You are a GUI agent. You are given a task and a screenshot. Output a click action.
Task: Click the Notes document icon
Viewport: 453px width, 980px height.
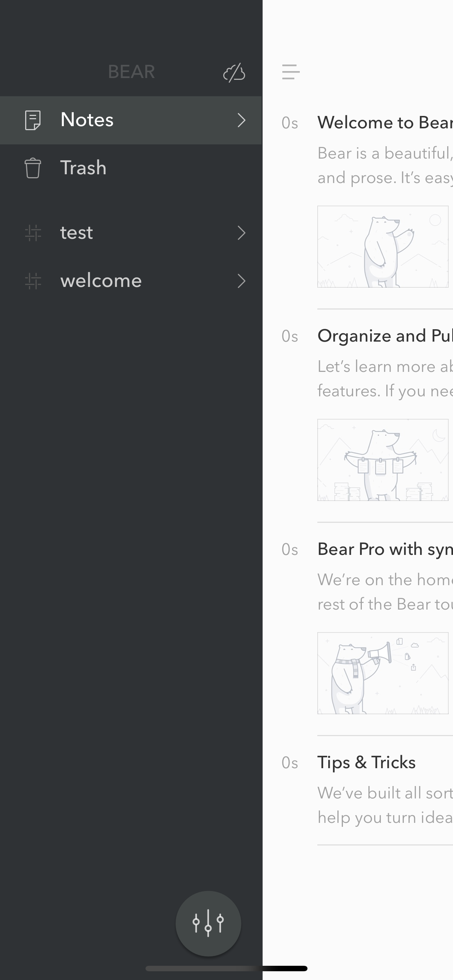(x=33, y=120)
